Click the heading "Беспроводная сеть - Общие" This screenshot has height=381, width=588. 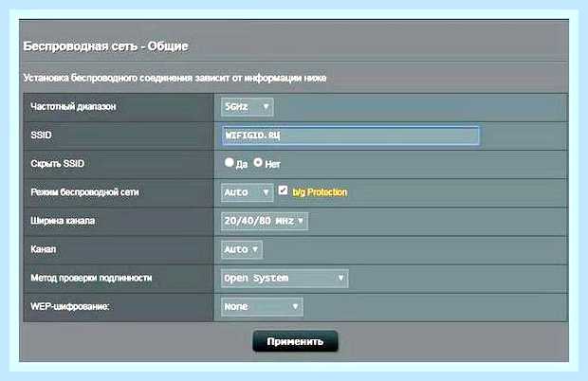point(106,46)
